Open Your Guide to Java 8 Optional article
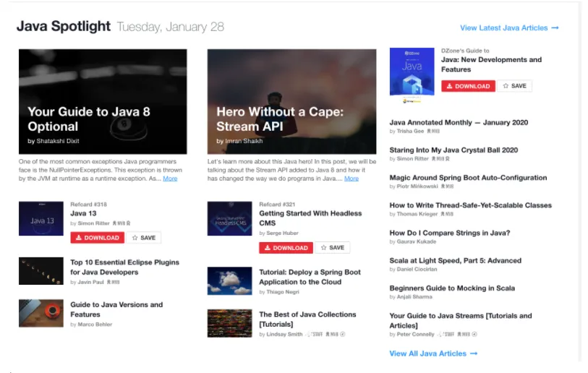The image size is (588, 373). click(x=89, y=119)
